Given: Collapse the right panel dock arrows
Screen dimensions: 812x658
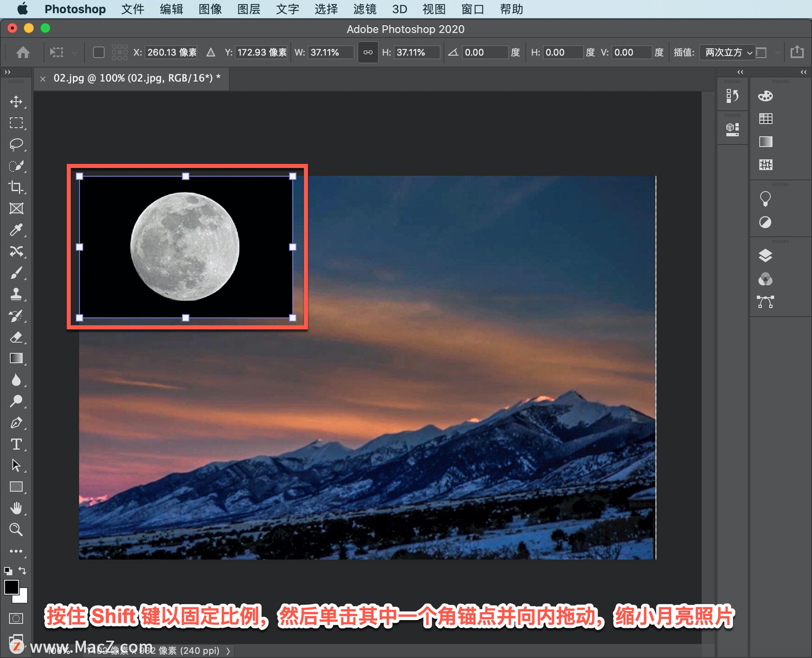Looking at the screenshot, I should point(804,72).
